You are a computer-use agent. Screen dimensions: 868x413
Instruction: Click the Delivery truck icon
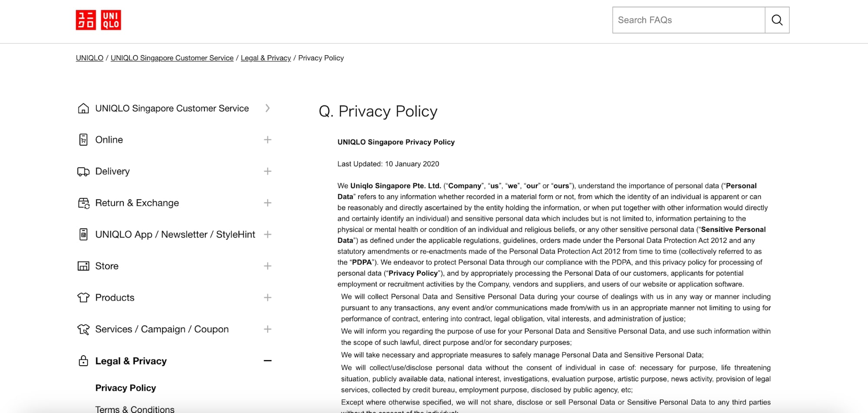pos(83,172)
